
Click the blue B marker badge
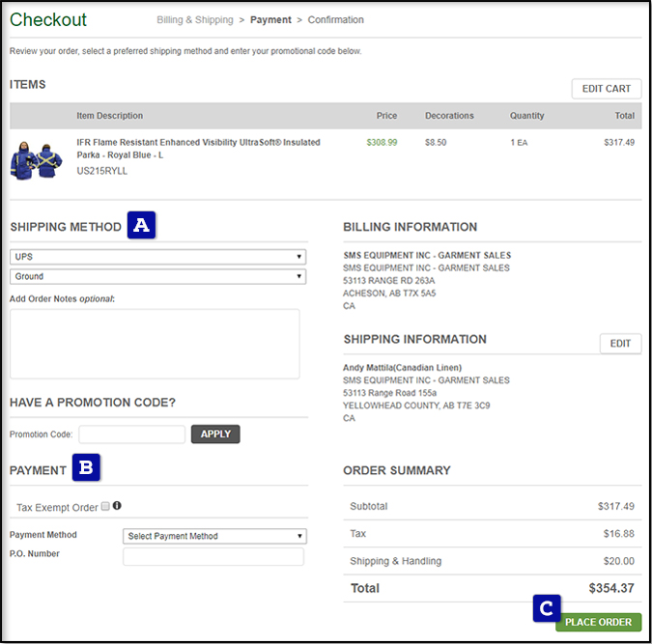pos(86,469)
